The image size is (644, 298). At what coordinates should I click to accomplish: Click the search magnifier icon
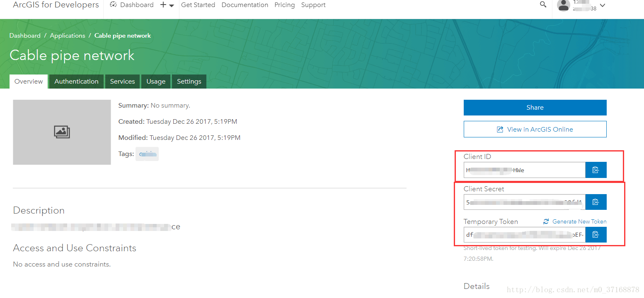click(543, 5)
